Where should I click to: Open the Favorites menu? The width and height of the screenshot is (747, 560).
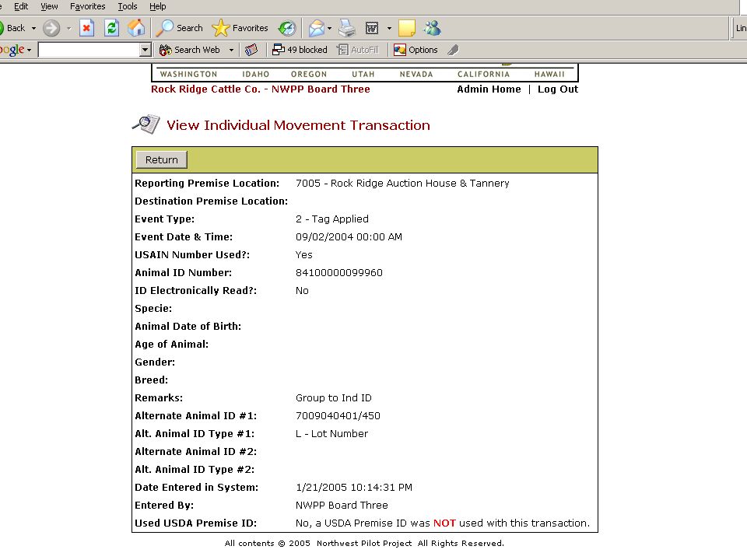(88, 6)
